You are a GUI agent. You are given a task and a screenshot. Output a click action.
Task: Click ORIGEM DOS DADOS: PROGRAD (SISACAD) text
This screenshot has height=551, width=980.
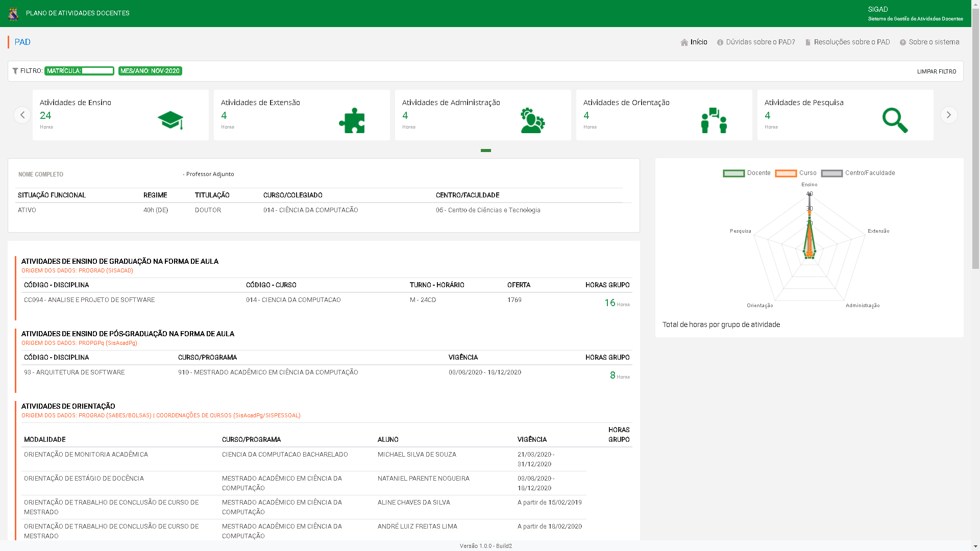[77, 271]
